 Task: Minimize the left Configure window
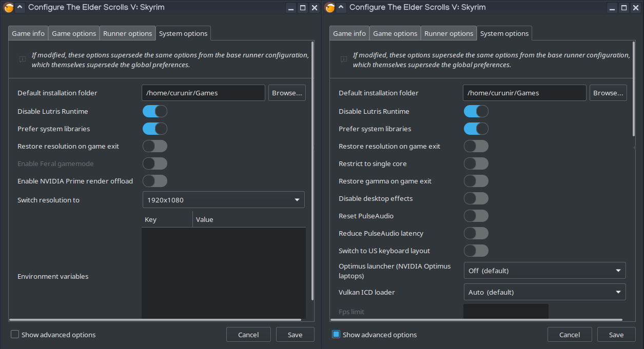click(291, 8)
